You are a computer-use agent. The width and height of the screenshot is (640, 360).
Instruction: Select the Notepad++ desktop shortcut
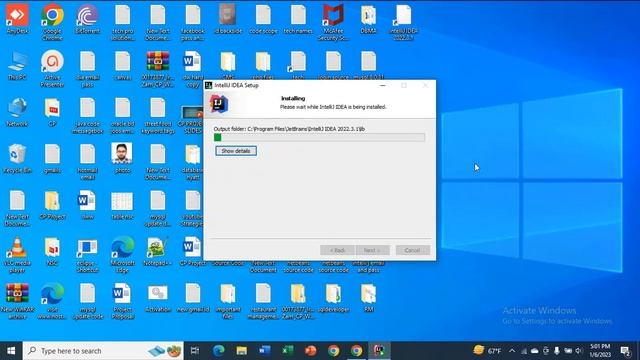pyautogui.click(x=158, y=251)
